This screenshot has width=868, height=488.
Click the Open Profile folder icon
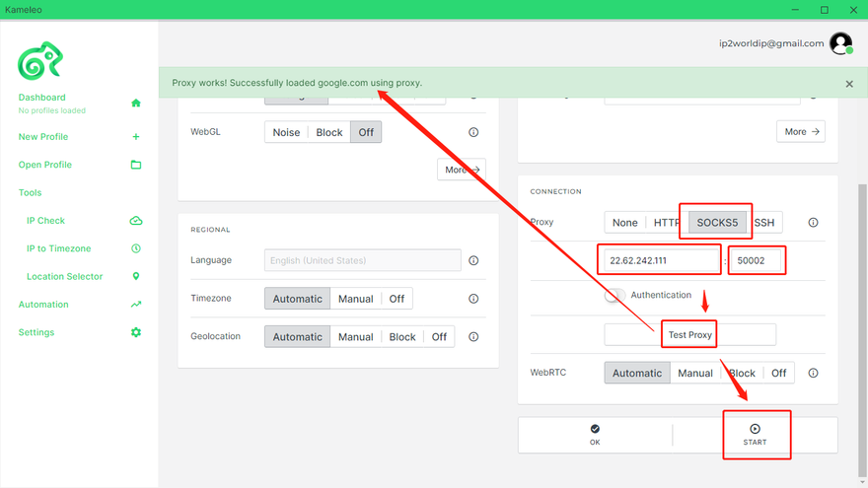[x=136, y=165]
